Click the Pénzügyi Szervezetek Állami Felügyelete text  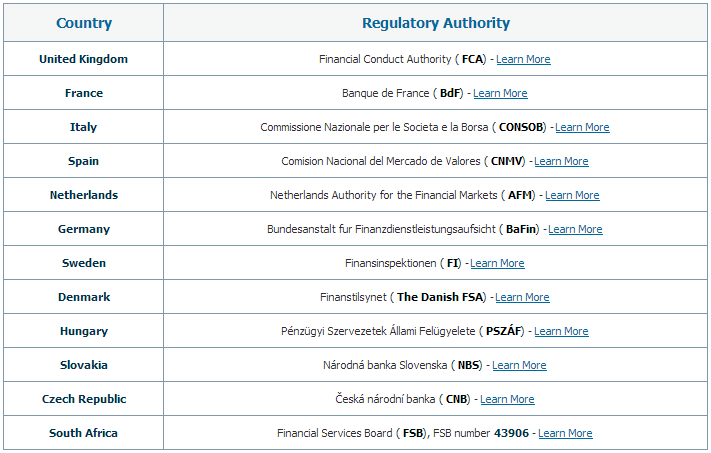coord(378,331)
